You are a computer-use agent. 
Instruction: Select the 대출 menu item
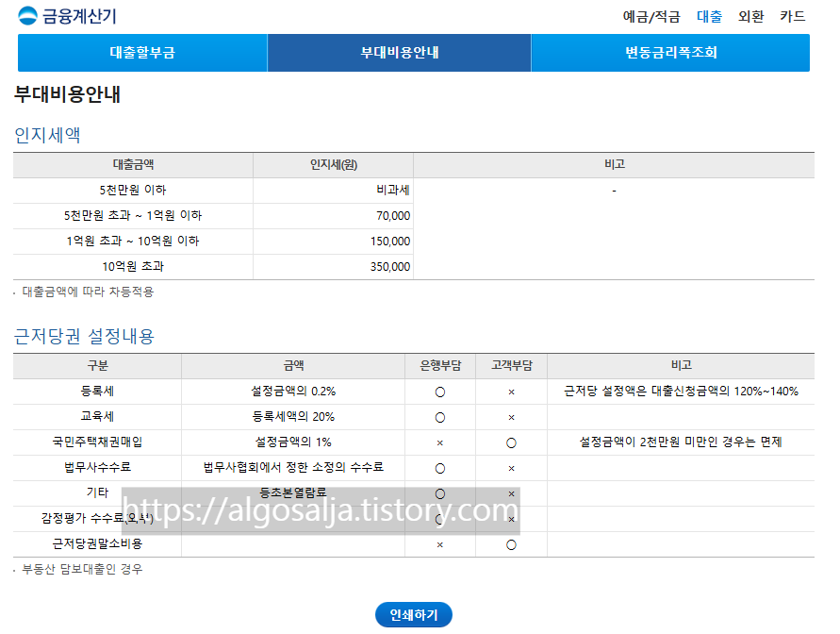pos(708,16)
